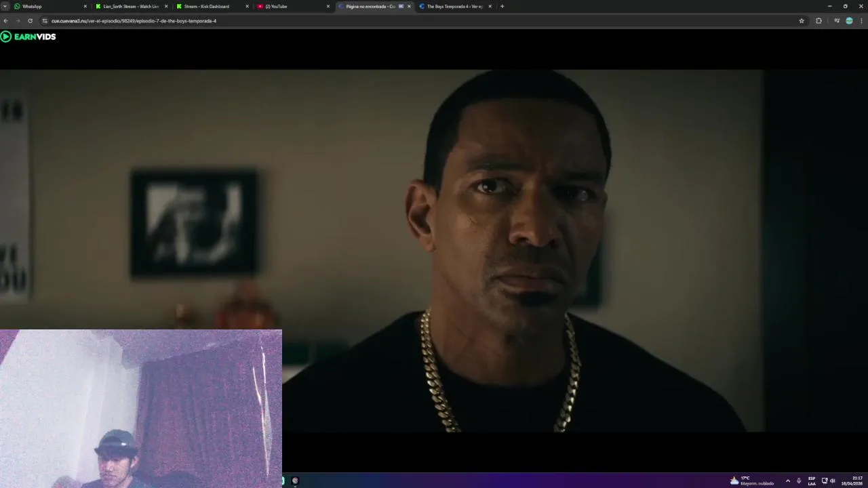This screenshot has height=488, width=868.
Task: Close the Lian_Sorth Stream tab
Action: [x=166, y=6]
